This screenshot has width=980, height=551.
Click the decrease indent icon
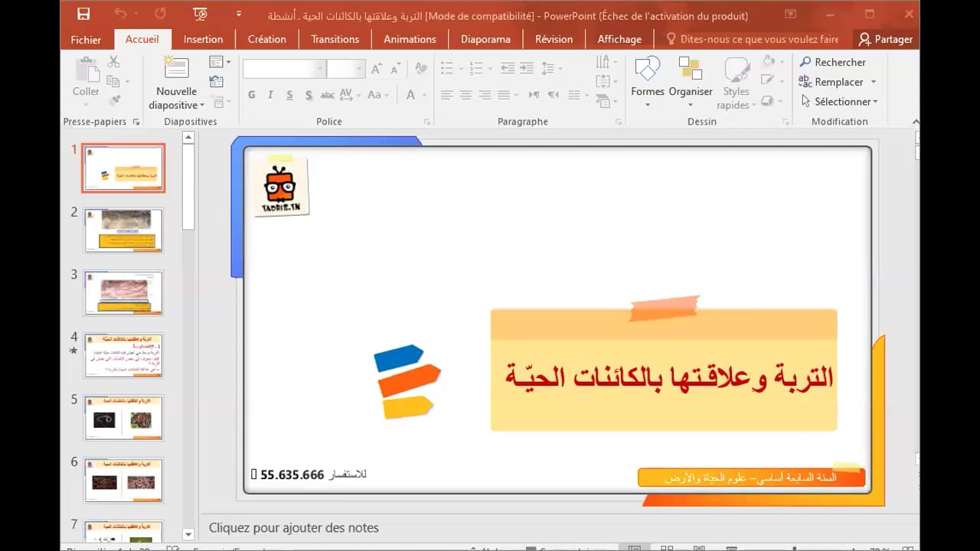(x=508, y=69)
